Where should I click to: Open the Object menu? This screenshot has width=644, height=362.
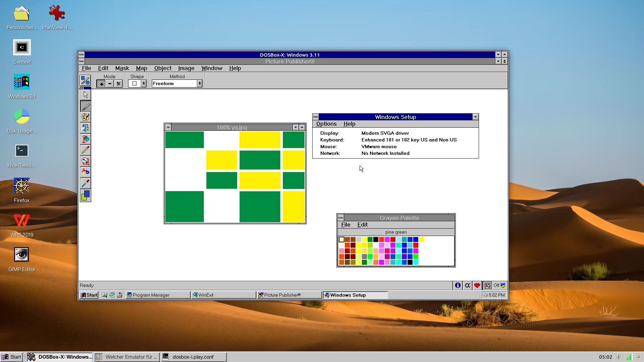[x=163, y=68]
